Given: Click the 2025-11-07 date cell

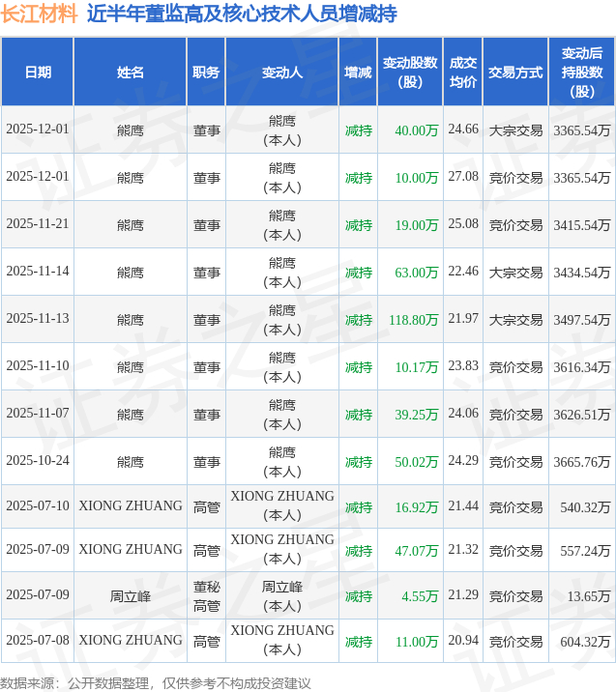Looking at the screenshot, I should [x=38, y=413].
